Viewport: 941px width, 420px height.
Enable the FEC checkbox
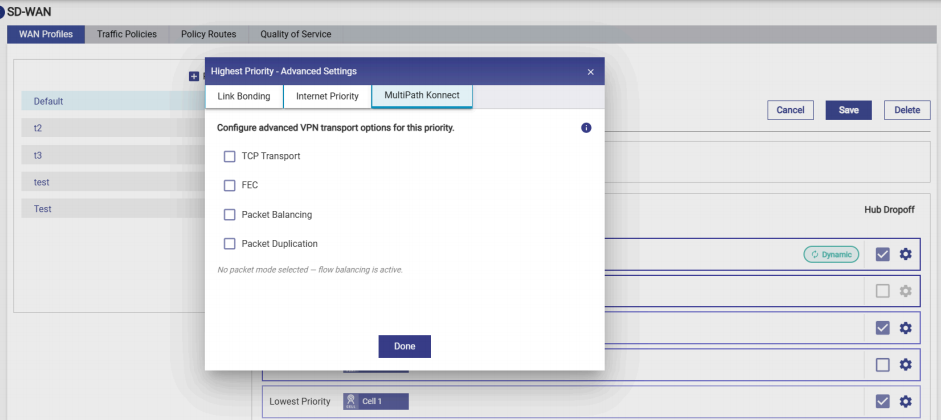(229, 185)
